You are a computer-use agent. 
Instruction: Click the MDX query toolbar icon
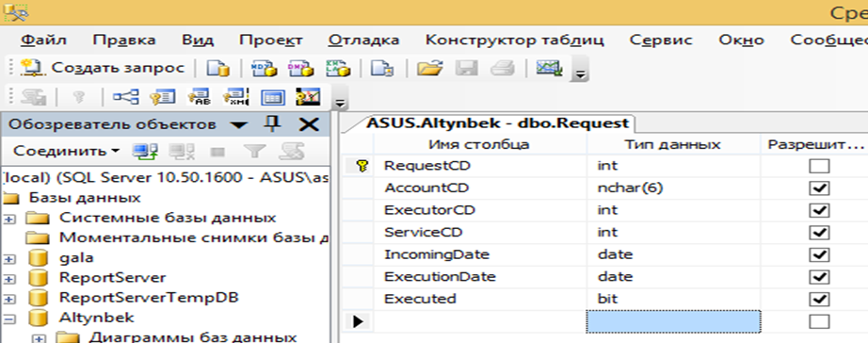click(x=263, y=68)
